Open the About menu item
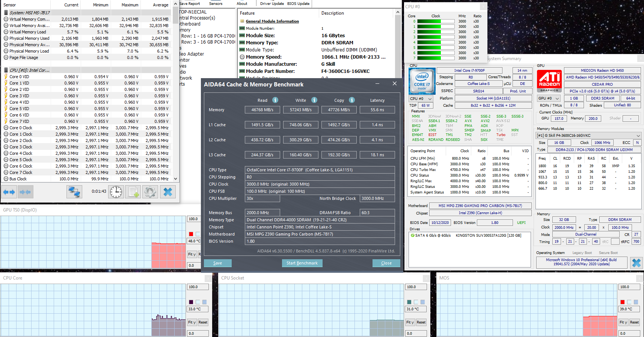Screen dimensions: 644x337 [x=242, y=4]
